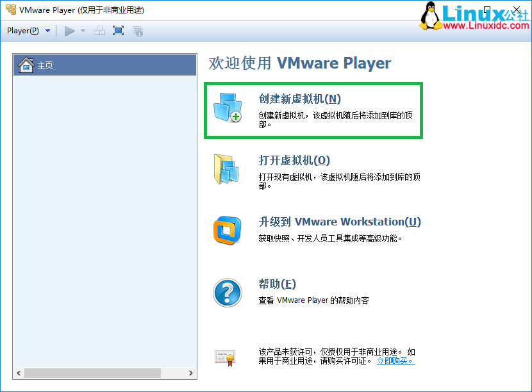Click text 查看 VMware Player 的帮助内容
The image size is (532, 392).
click(313, 300)
